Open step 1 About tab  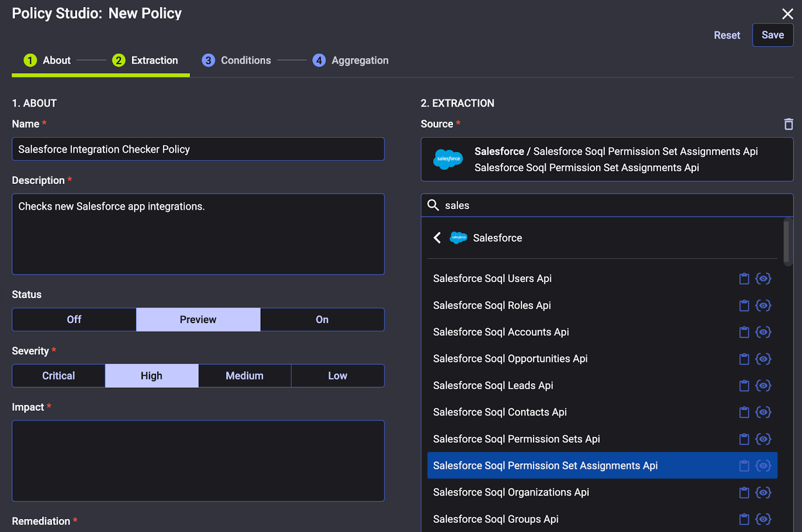tap(47, 60)
